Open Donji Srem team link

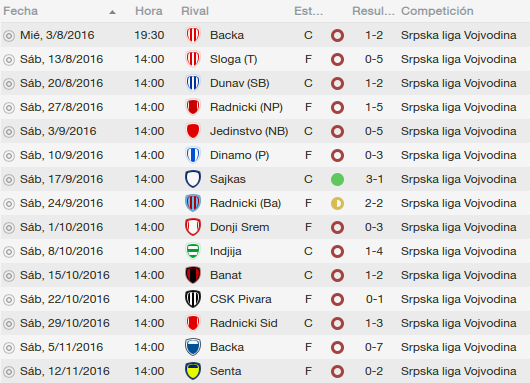[x=240, y=227]
